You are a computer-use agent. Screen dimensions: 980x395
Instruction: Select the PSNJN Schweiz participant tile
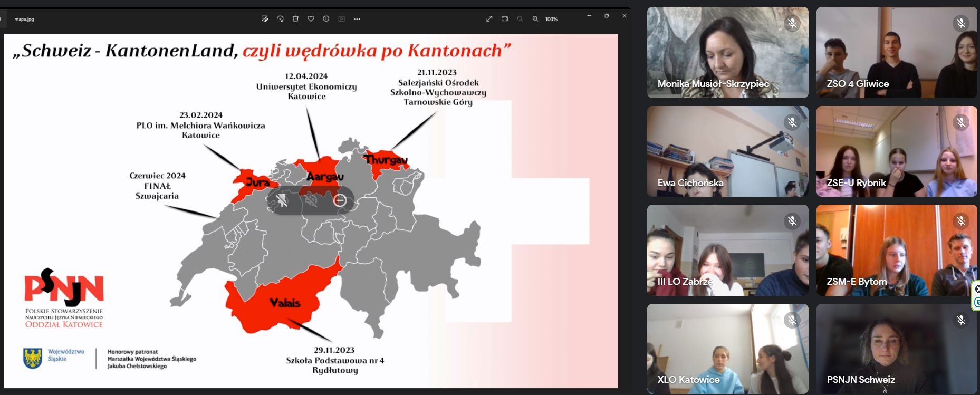click(896, 349)
